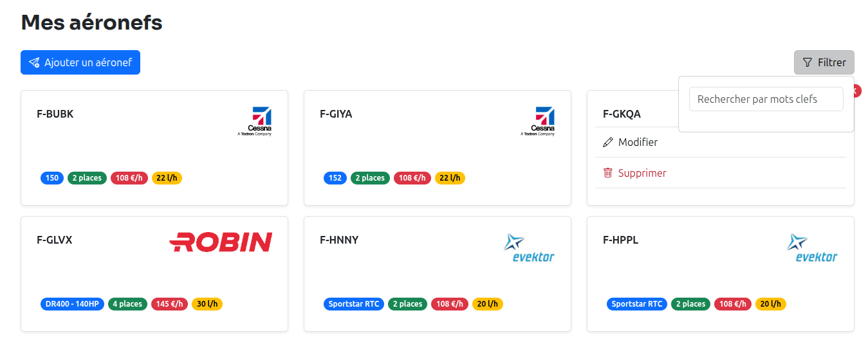This screenshot has width=868, height=351.
Task: Click the blue DR400 - 140HP badge
Action: [x=73, y=304]
